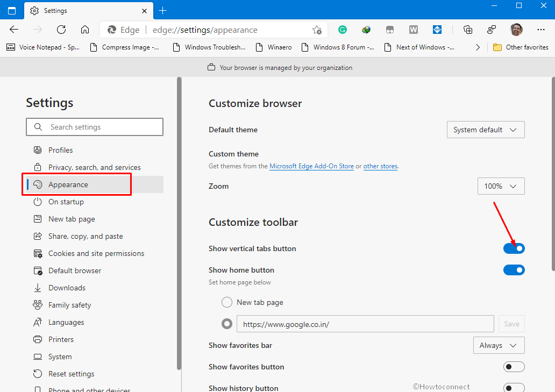
Task: Toggle Show history button switch
Action: [x=514, y=388]
